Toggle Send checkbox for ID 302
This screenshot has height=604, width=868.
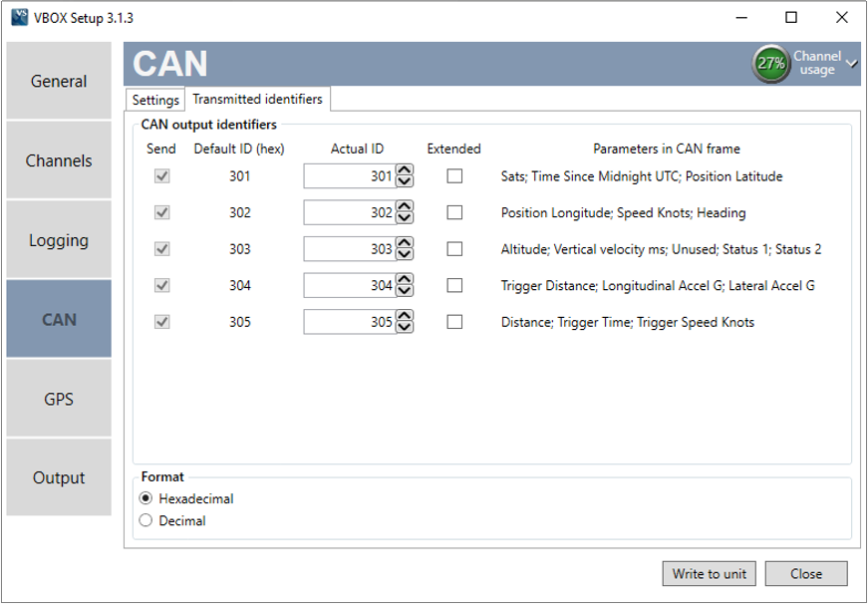click(161, 212)
